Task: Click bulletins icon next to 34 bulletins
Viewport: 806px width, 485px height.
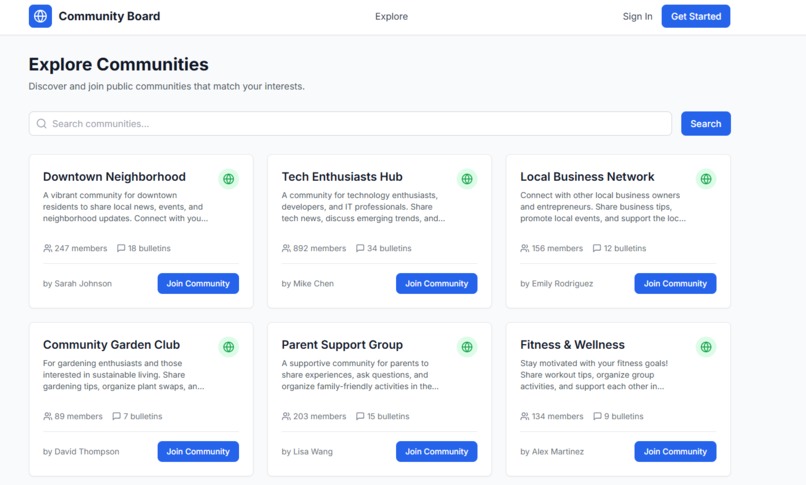Action: tap(360, 248)
